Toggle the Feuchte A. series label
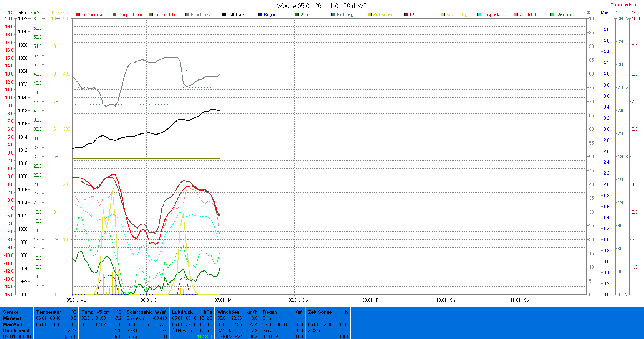 coord(200,15)
